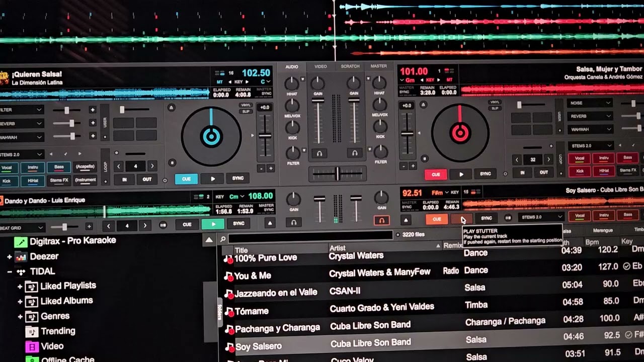
Task: Set loop OUT on the red deck
Action: pos(544,172)
